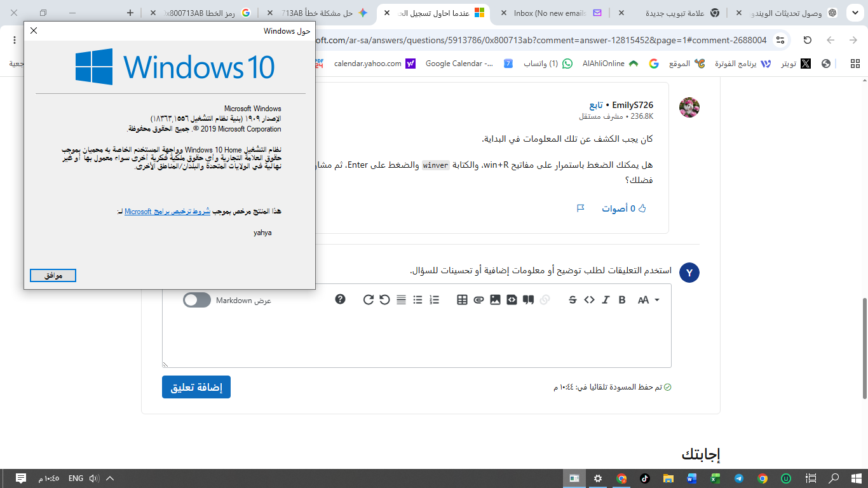Open TikTok from the taskbar
Viewport: 868px width, 488px height.
coord(644,478)
